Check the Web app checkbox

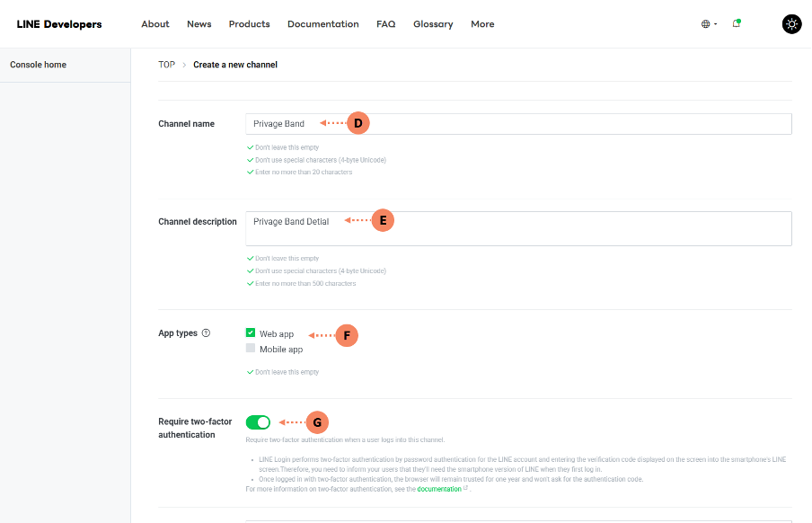pyautogui.click(x=251, y=332)
